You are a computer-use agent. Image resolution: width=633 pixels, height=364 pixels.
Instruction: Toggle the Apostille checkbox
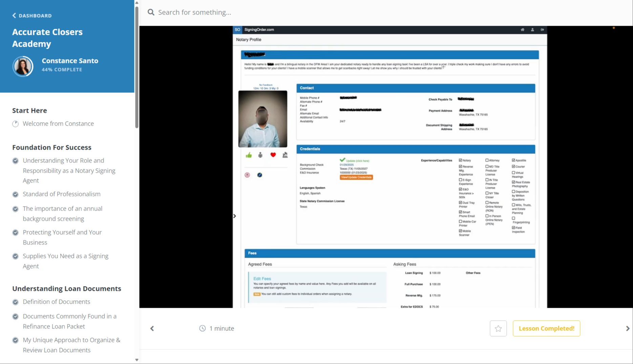click(x=513, y=160)
